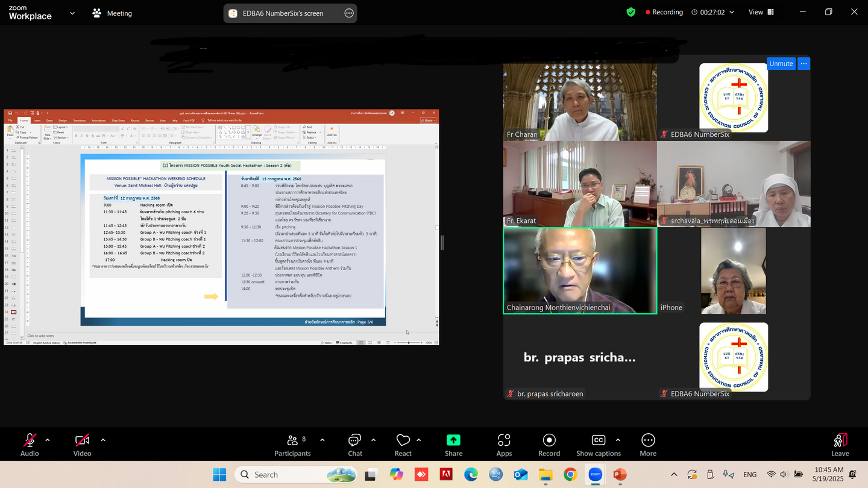Click the Home tab in shared PowerPoint
This screenshot has width=868, height=488.
(24, 120)
